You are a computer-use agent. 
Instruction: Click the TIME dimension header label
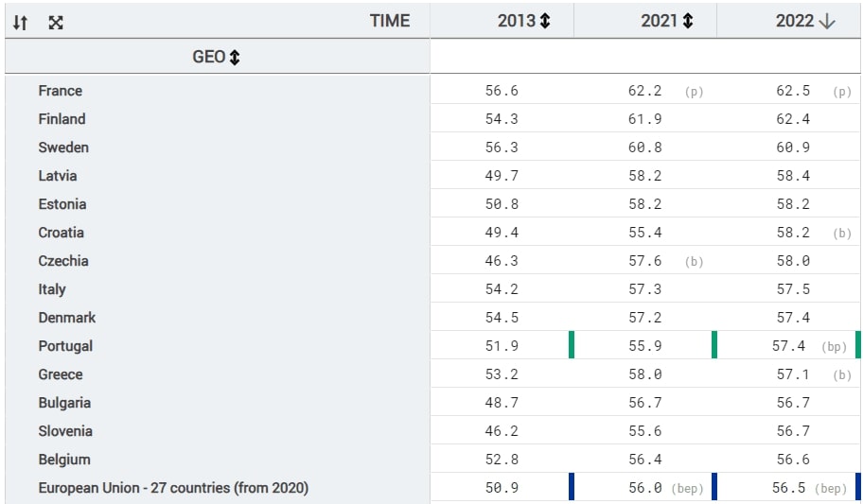point(390,21)
